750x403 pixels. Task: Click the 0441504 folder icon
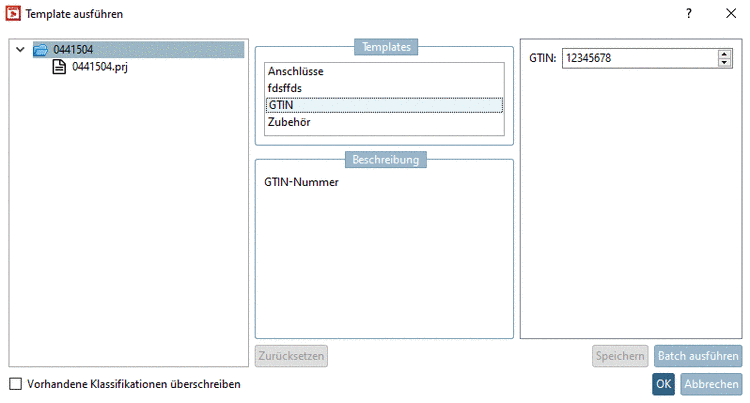tap(41, 49)
